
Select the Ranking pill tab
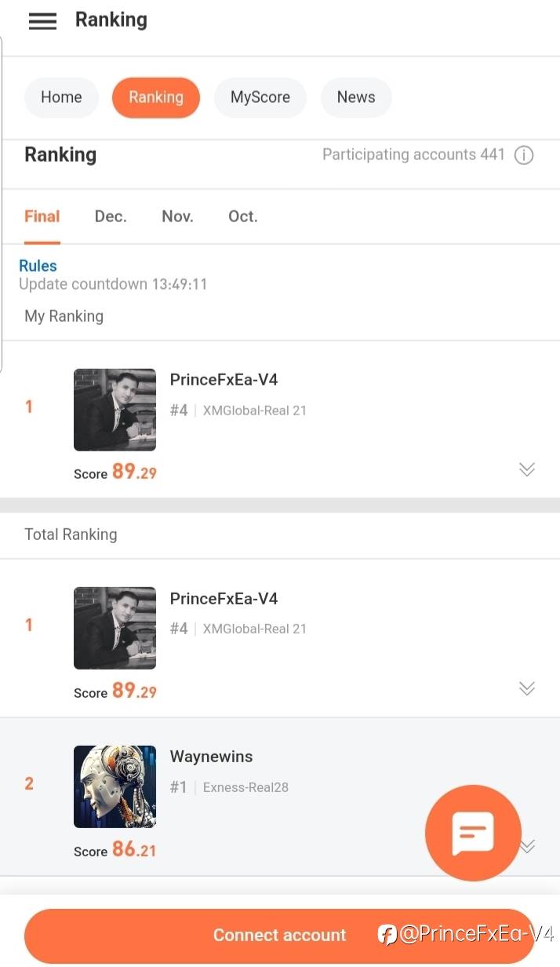click(x=156, y=97)
